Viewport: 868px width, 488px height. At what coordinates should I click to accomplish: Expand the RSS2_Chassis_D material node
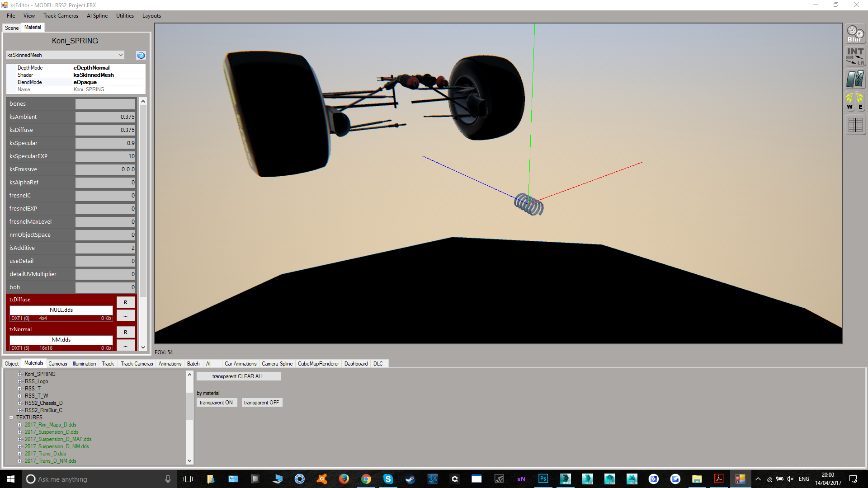(19, 403)
